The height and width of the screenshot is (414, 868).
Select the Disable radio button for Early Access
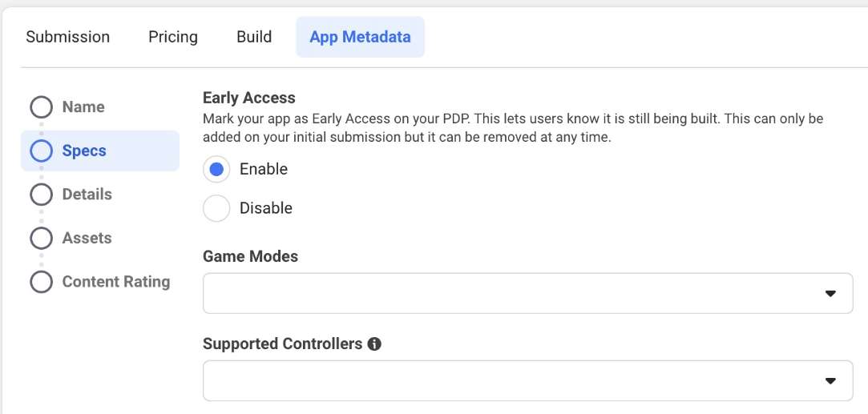216,208
